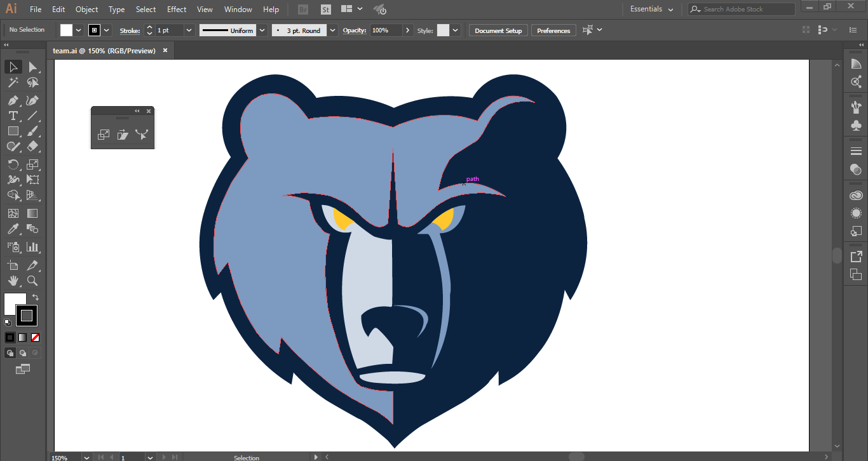Screen dimensions: 868x461
Task: Select the Hand tool
Action: click(13, 281)
